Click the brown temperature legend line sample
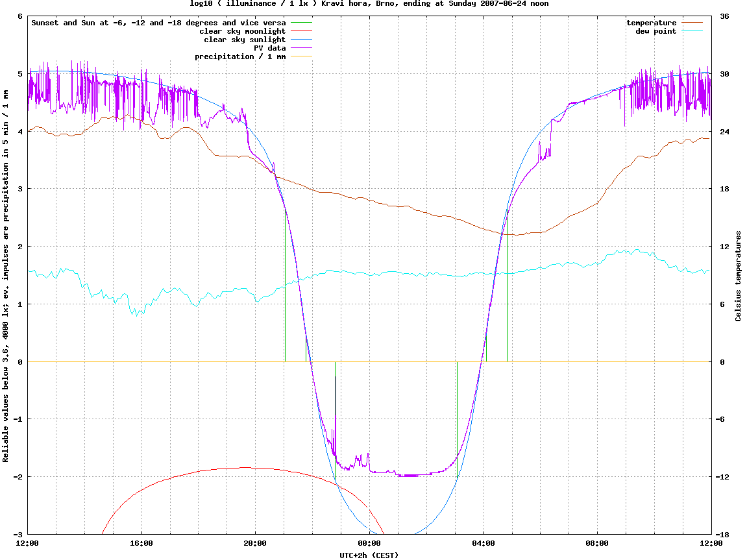Screen dimensions: 747x560 [692, 22]
